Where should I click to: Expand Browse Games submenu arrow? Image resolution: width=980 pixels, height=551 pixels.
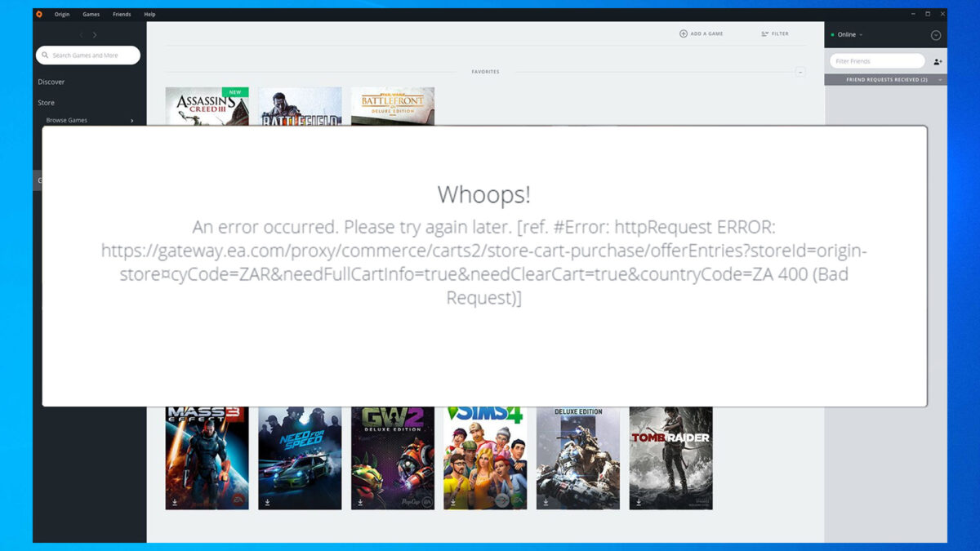pyautogui.click(x=132, y=121)
